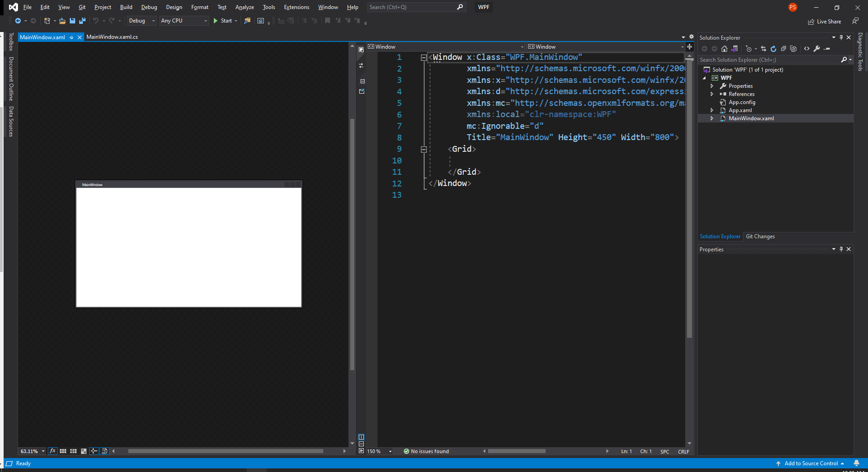This screenshot has height=472, width=868.
Task: Open the Build menu
Action: pyautogui.click(x=126, y=7)
